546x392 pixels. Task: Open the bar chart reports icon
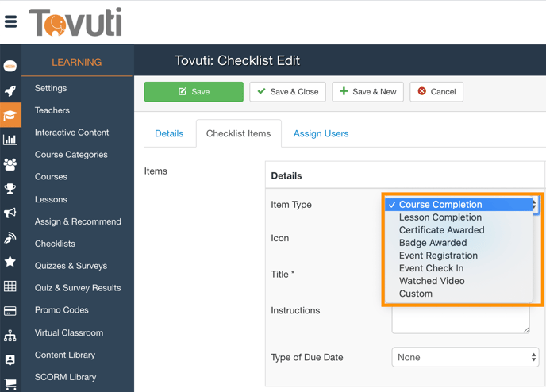pos(10,140)
